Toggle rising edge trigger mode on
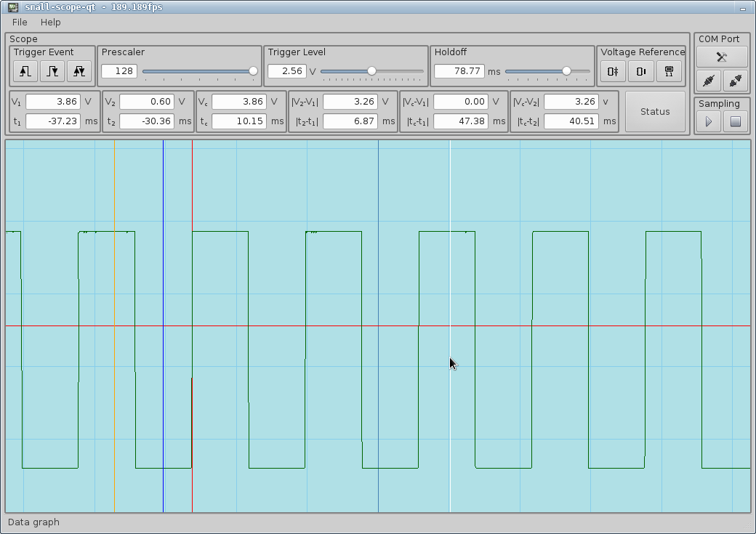This screenshot has height=534, width=756. pyautogui.click(x=25, y=71)
